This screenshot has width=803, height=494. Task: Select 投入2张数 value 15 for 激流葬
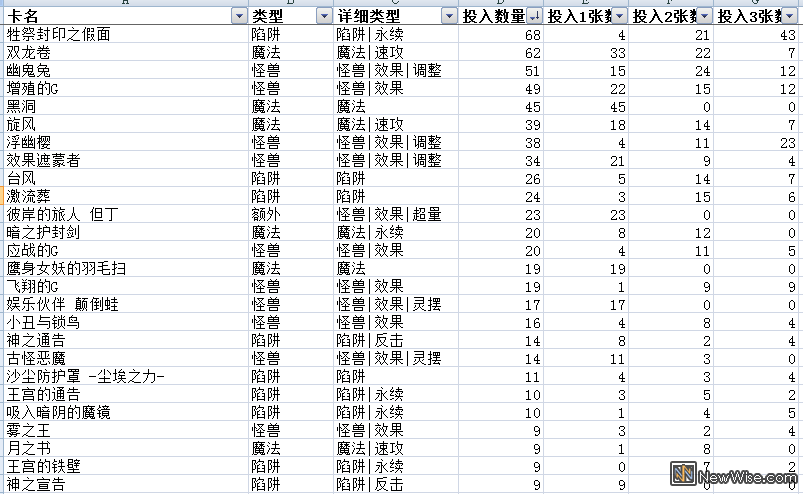click(671, 197)
